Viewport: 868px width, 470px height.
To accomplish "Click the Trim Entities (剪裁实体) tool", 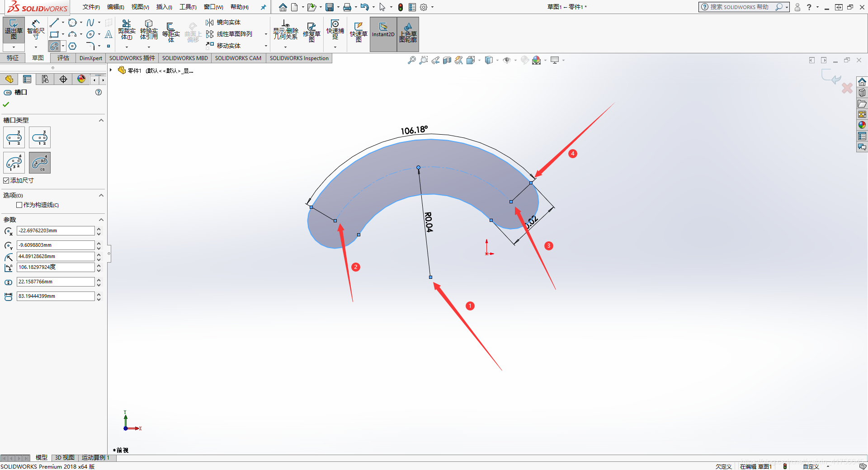I will click(127, 30).
